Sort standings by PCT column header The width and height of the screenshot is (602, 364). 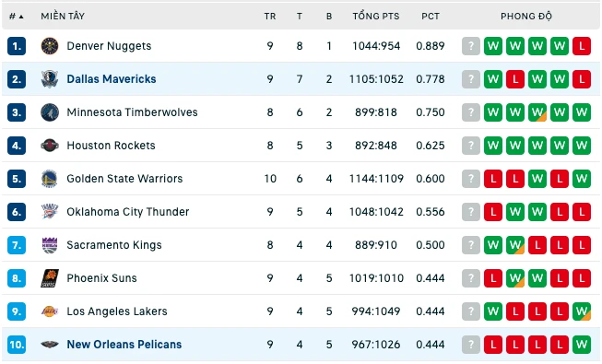pos(430,17)
